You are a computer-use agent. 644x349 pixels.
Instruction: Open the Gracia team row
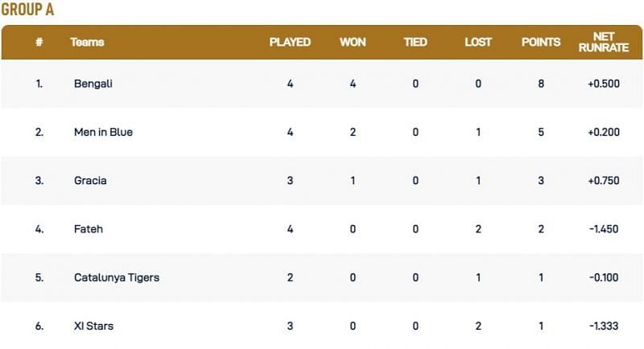89,181
